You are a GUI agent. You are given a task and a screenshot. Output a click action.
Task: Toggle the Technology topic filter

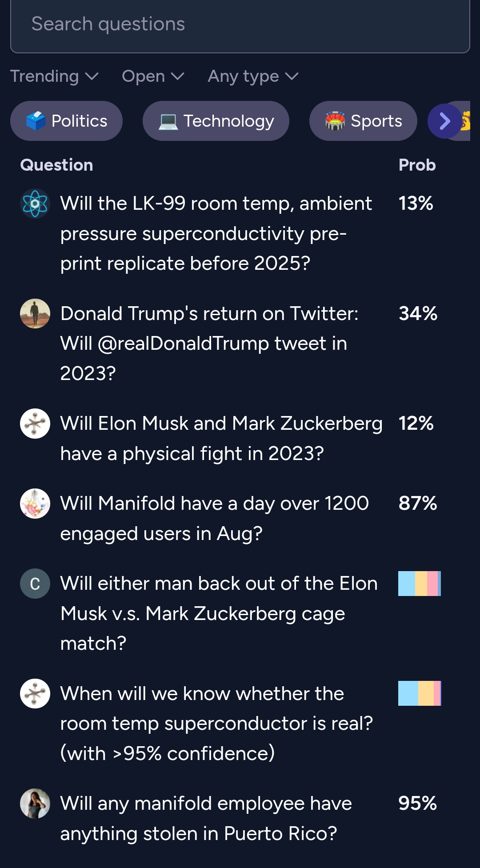point(216,121)
